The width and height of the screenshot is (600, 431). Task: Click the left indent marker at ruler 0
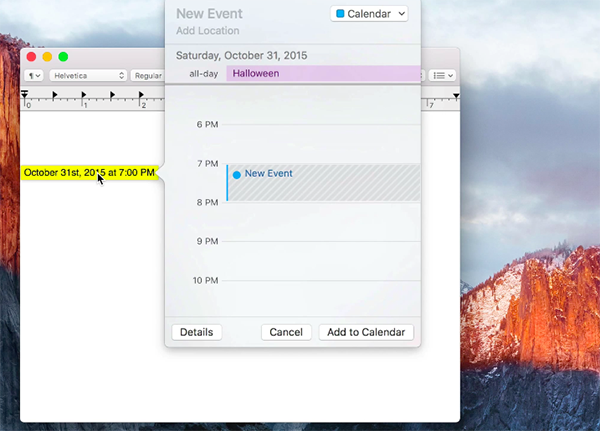tap(24, 94)
